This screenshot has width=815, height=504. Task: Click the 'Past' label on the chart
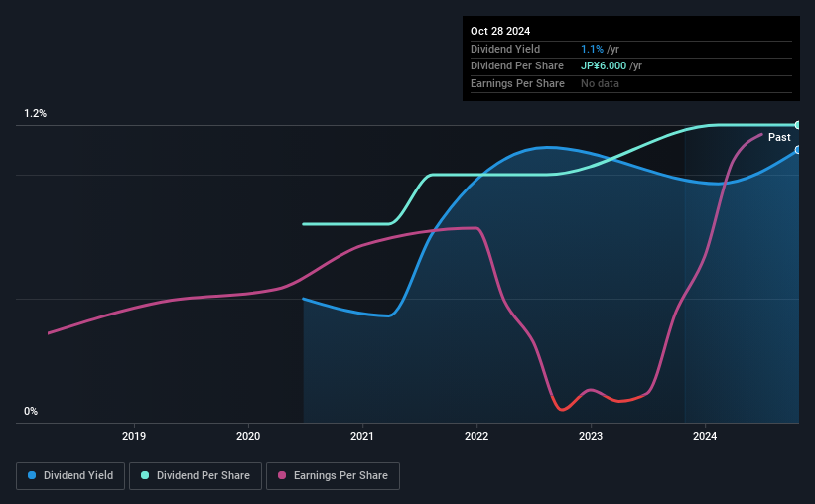pos(779,137)
